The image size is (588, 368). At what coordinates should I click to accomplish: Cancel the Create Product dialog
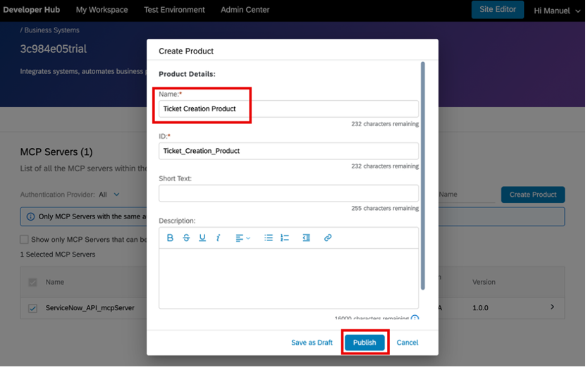pyautogui.click(x=408, y=343)
